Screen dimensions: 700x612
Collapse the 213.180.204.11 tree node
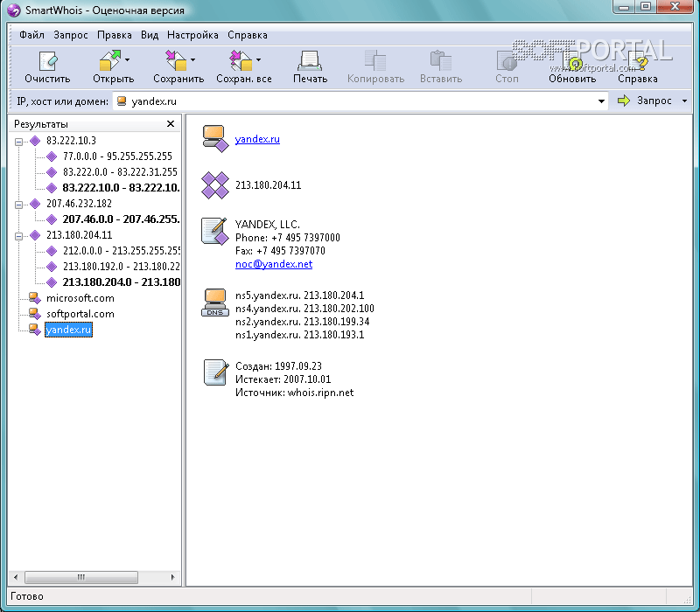tap(18, 236)
